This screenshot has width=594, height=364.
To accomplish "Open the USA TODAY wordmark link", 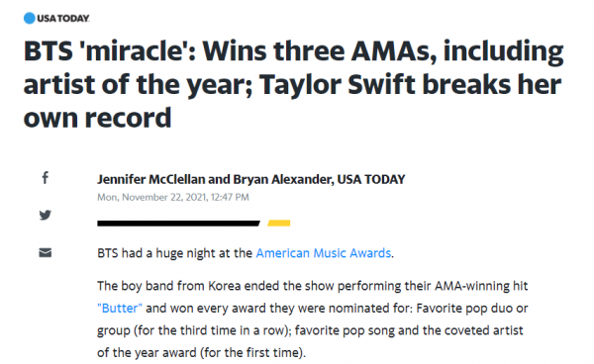I will pyautogui.click(x=63, y=18).
